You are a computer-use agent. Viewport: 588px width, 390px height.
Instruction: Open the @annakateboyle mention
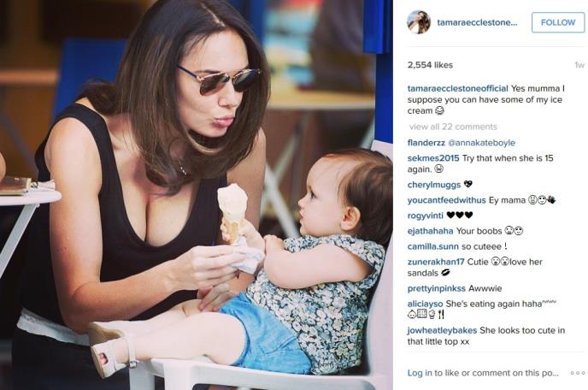[481, 143]
